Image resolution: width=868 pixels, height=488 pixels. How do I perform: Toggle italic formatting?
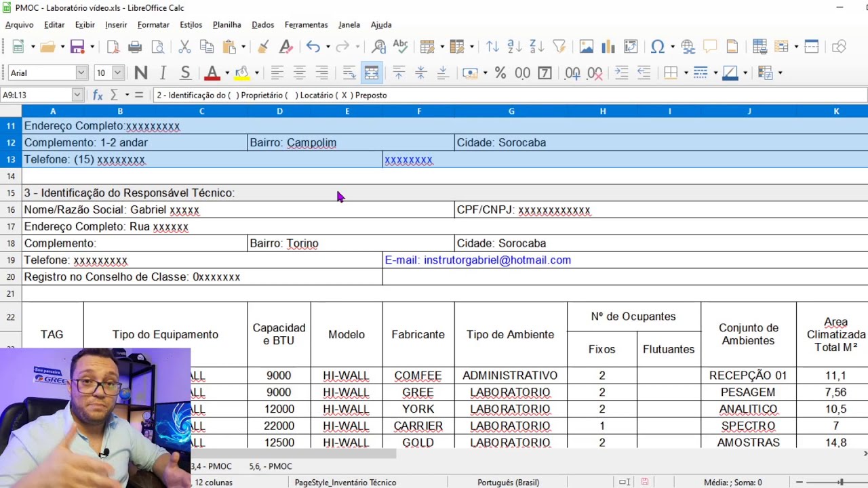pyautogui.click(x=163, y=73)
